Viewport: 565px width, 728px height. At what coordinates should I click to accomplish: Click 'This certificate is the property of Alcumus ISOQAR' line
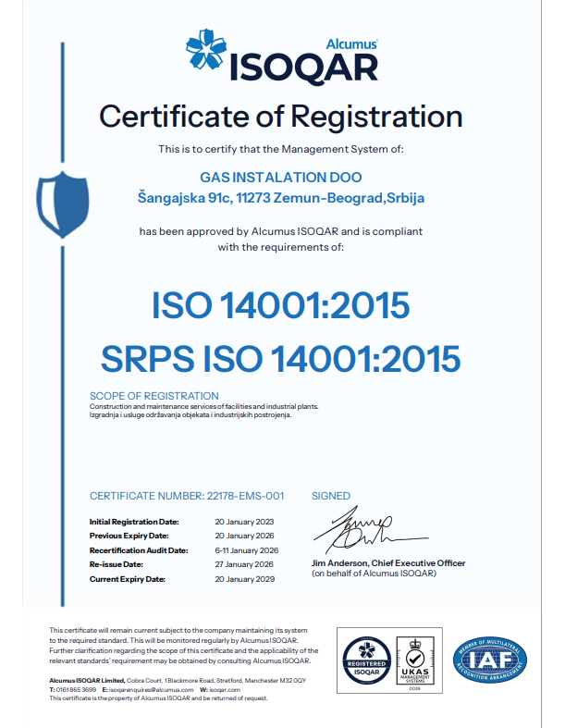tap(158, 698)
